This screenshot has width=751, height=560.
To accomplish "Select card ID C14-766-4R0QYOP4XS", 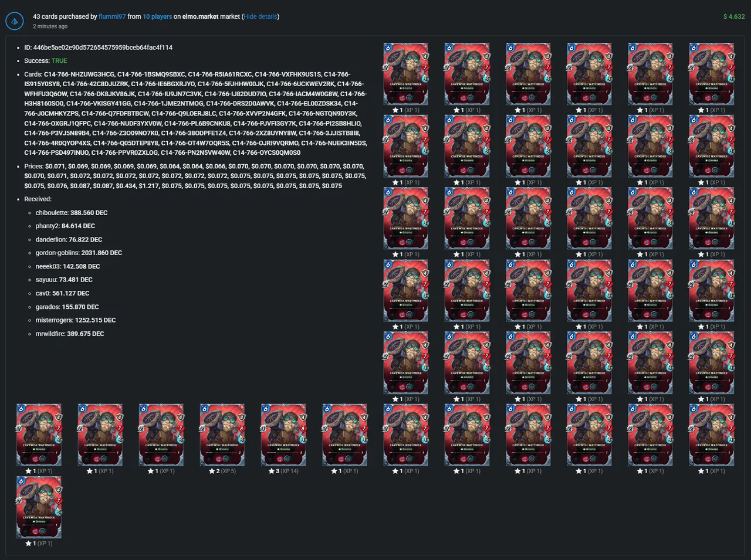I will click(x=57, y=143).
